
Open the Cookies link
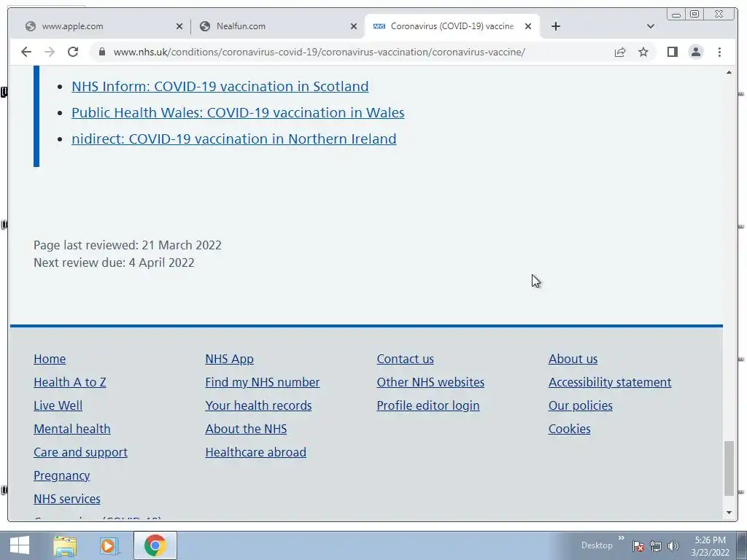(569, 429)
